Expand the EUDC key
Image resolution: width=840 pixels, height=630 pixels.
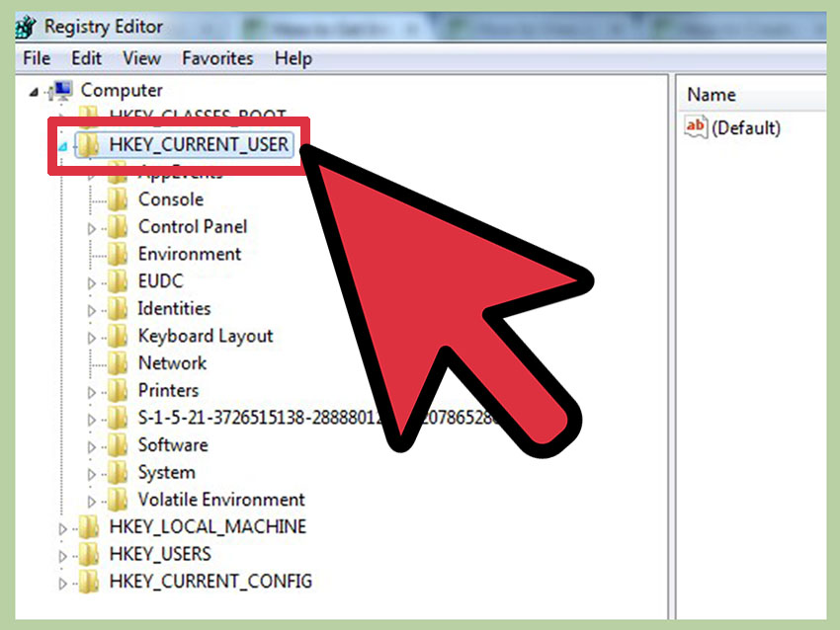[x=92, y=283]
